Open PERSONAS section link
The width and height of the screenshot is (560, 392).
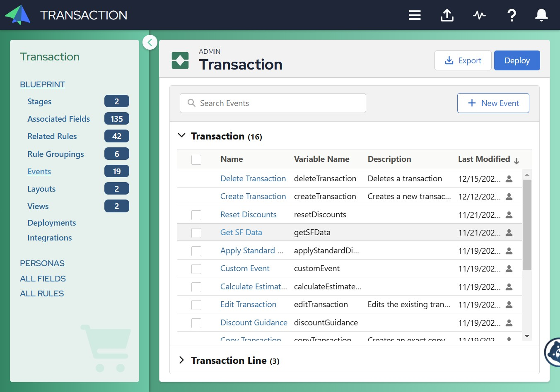(42, 263)
